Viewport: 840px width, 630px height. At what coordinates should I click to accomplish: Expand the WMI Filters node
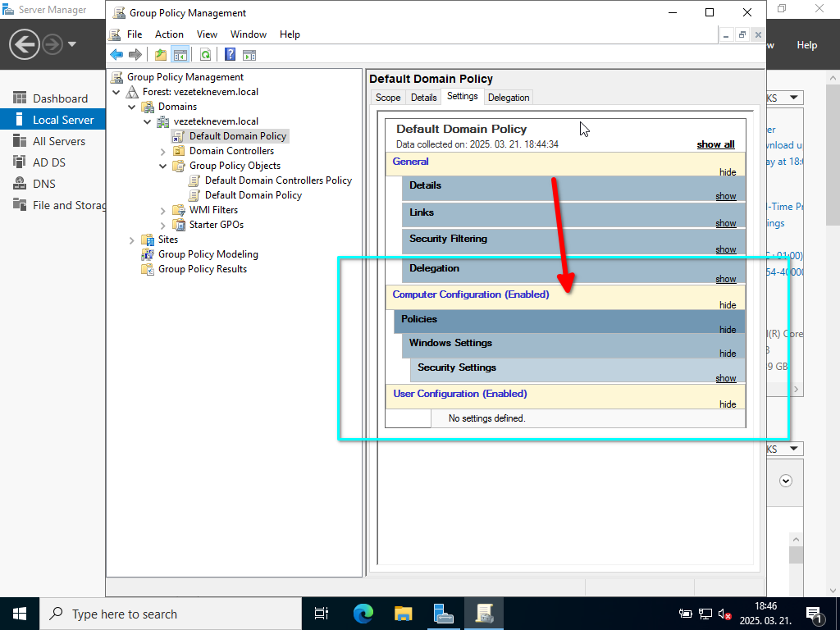click(162, 210)
